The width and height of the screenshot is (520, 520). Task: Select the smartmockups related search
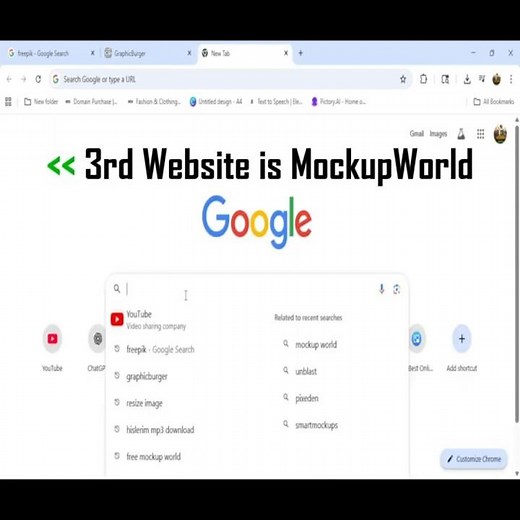coord(310,425)
